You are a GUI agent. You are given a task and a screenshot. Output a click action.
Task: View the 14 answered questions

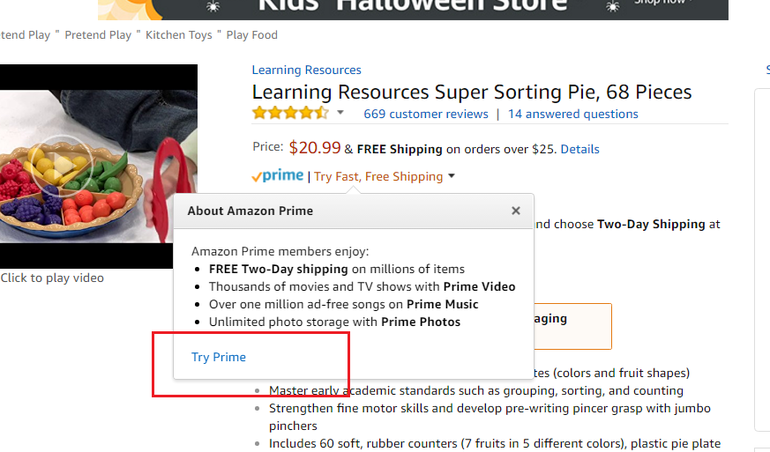click(572, 114)
